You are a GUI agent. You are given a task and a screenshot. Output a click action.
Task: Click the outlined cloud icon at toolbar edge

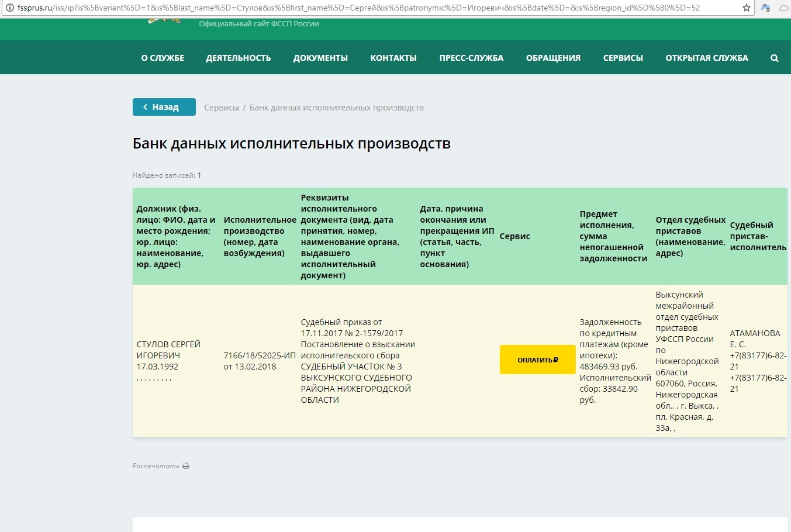(784, 8)
